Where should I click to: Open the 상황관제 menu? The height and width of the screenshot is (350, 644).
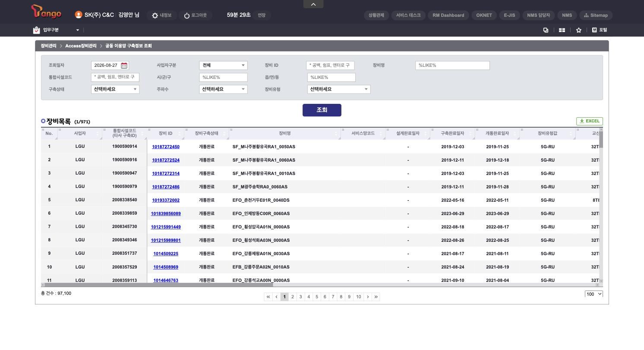pyautogui.click(x=376, y=16)
